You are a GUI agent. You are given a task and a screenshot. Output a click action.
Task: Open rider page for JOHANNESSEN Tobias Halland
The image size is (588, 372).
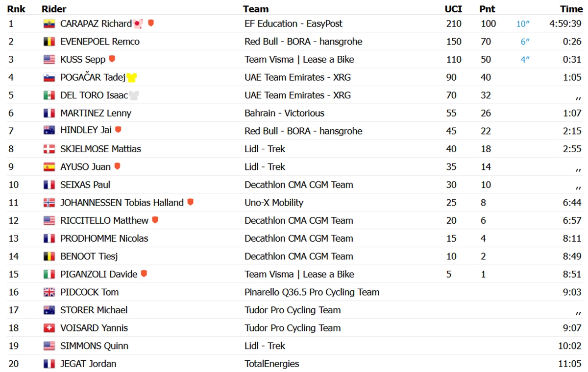[122, 203]
